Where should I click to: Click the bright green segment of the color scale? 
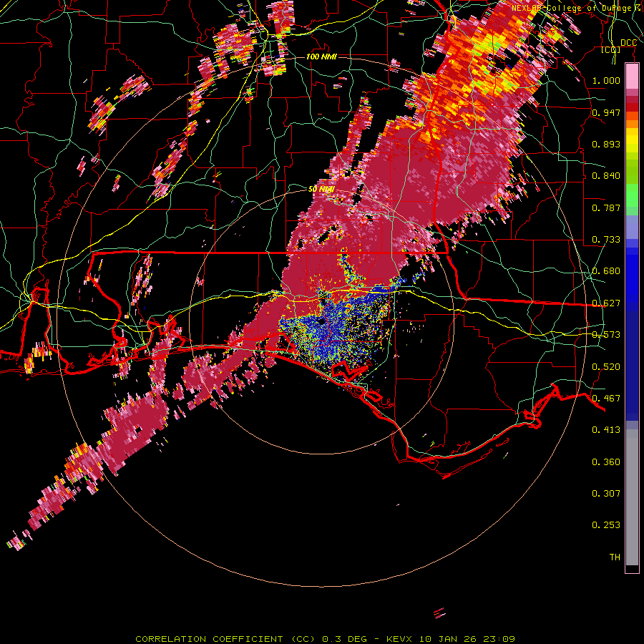(632, 195)
